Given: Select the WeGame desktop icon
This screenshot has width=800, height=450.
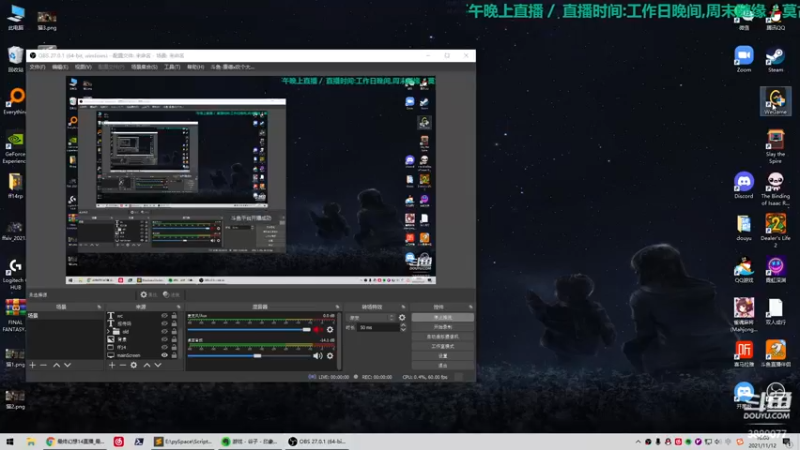Looking at the screenshot, I should point(776,101).
